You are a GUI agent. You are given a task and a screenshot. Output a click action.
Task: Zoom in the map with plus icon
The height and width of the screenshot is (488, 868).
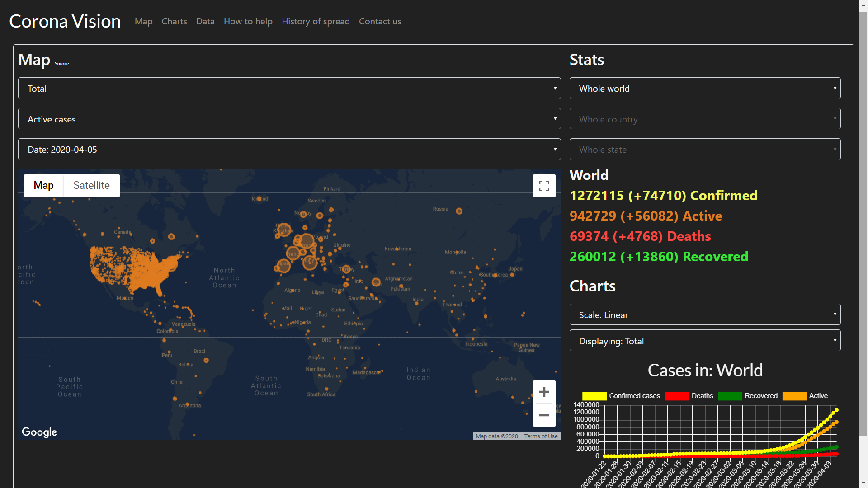[x=544, y=392]
